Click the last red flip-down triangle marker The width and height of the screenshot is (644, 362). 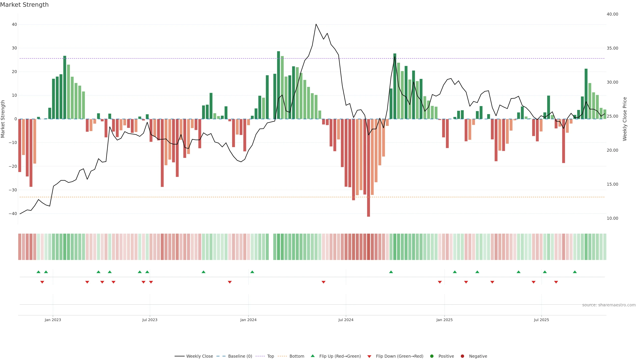pos(556,282)
